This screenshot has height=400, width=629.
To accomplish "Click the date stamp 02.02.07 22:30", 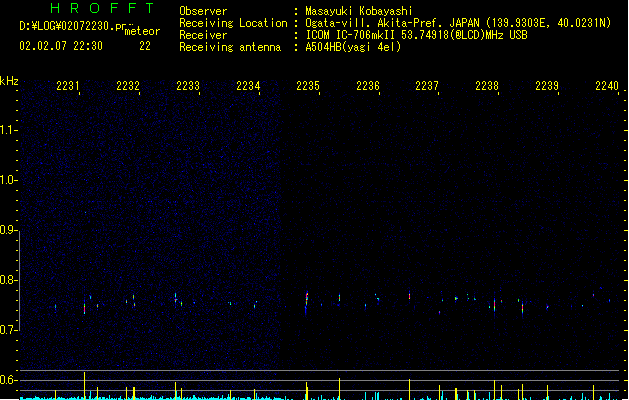I will pyautogui.click(x=61, y=46).
